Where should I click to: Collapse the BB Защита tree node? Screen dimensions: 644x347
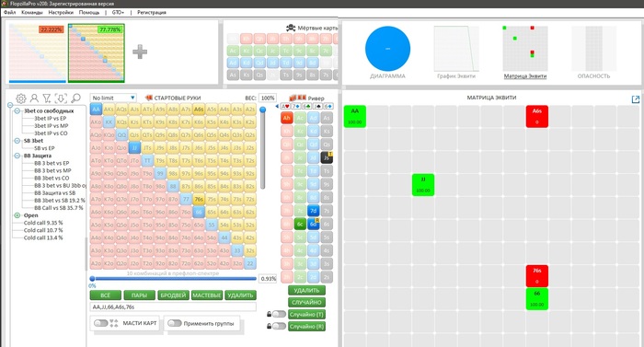pos(17,156)
